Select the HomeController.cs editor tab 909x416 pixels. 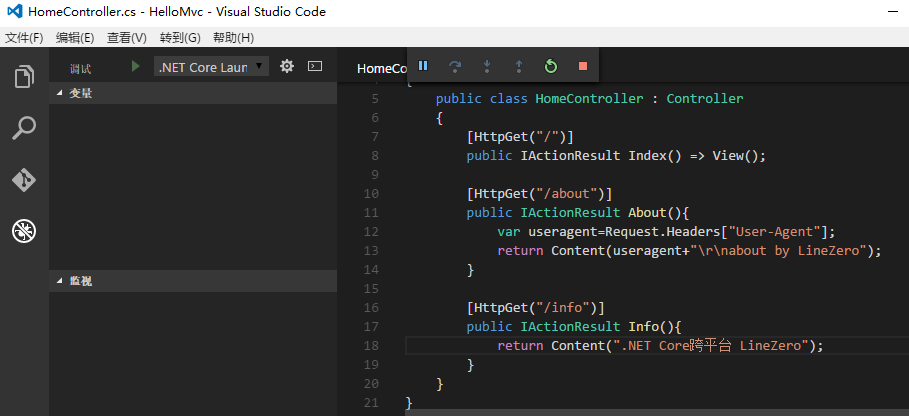click(x=381, y=68)
